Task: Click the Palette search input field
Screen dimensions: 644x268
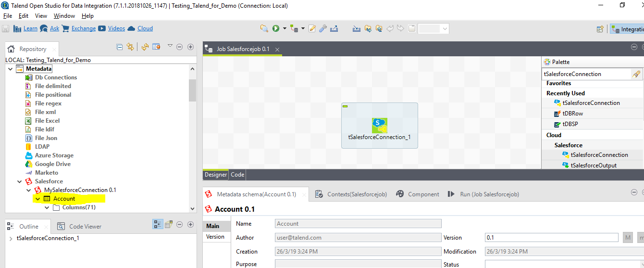Action: coord(586,74)
